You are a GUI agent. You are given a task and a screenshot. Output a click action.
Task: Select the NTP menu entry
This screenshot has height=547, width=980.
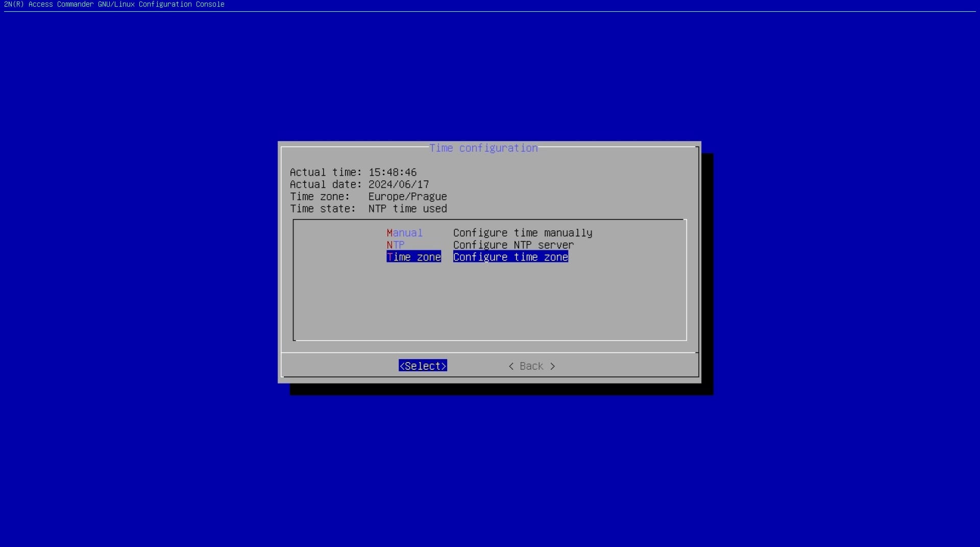coord(395,245)
